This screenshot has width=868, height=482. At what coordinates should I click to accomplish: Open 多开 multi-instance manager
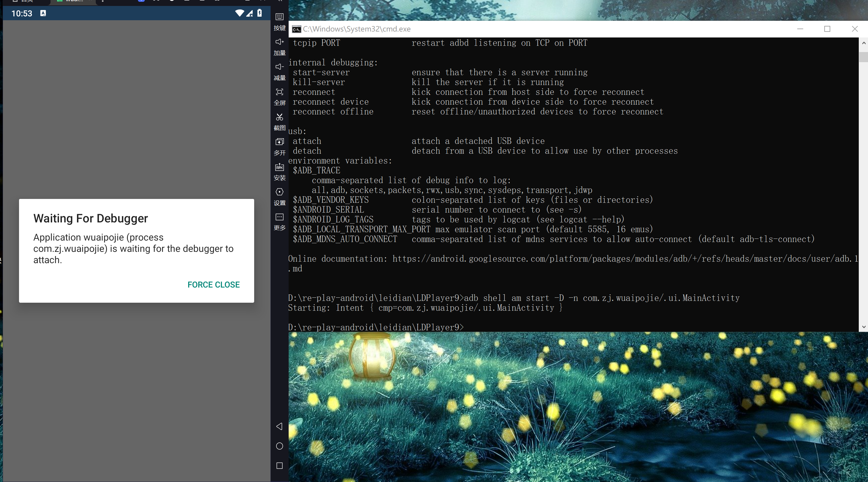click(279, 142)
